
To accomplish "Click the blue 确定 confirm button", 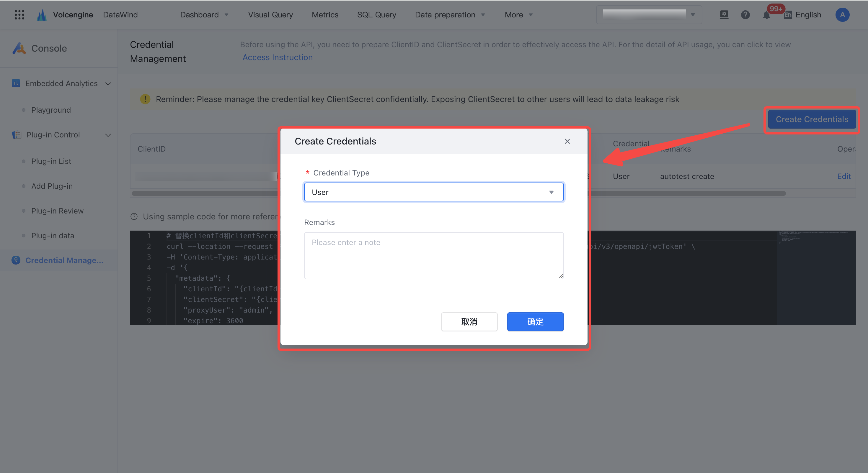I will point(535,321).
